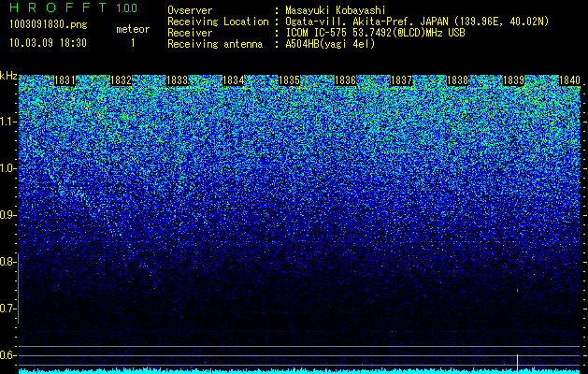Click the 0.8 frequency axis label
This screenshot has height=374, width=588.
(8, 262)
